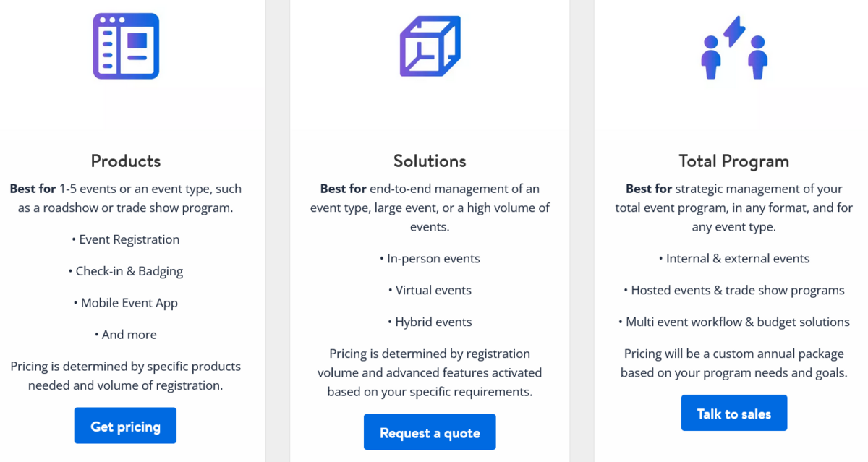Select the Solutions heading

[x=430, y=161]
